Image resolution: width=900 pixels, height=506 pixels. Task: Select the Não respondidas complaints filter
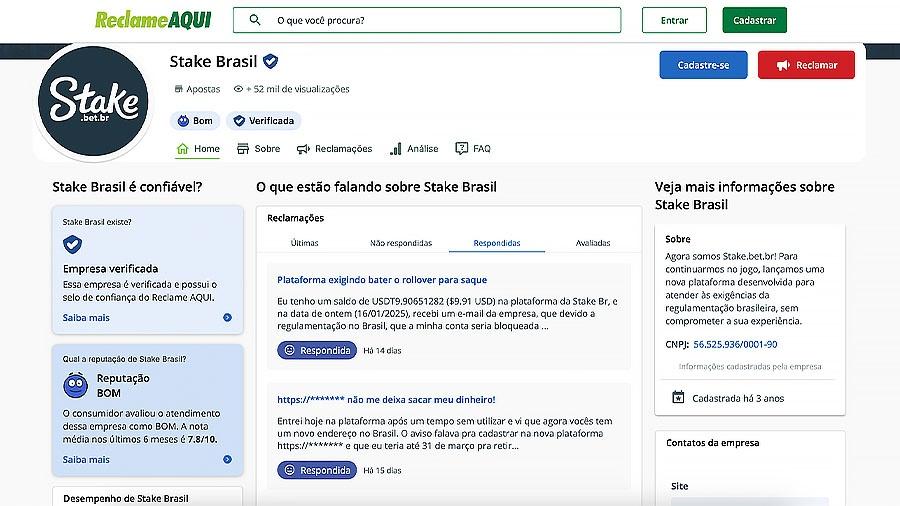[401, 243]
